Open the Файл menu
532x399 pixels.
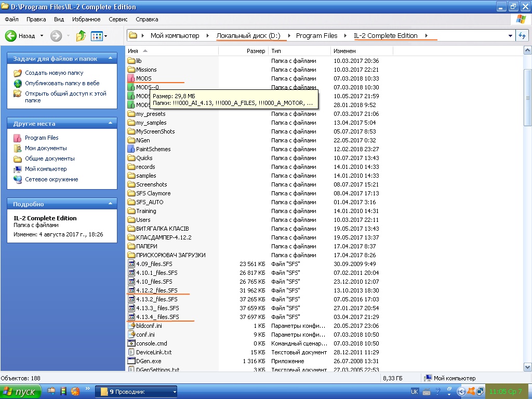point(11,19)
